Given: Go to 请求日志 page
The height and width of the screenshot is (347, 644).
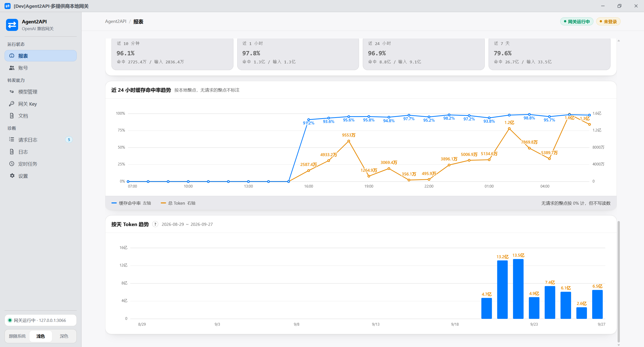Looking at the screenshot, I should 41,140.
